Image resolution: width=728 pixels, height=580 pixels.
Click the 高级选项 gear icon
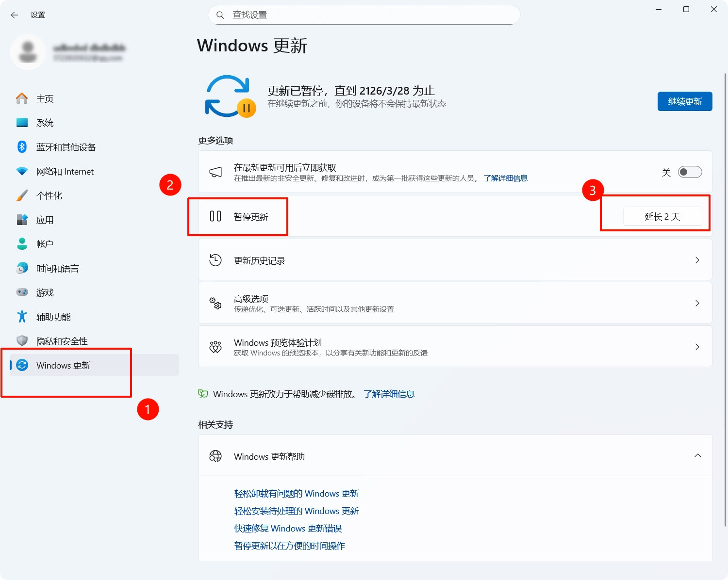[215, 303]
